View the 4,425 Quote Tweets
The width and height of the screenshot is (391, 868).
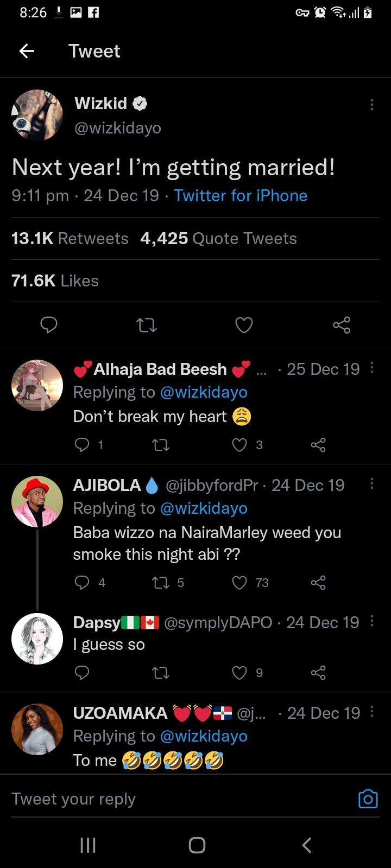pyautogui.click(x=218, y=239)
